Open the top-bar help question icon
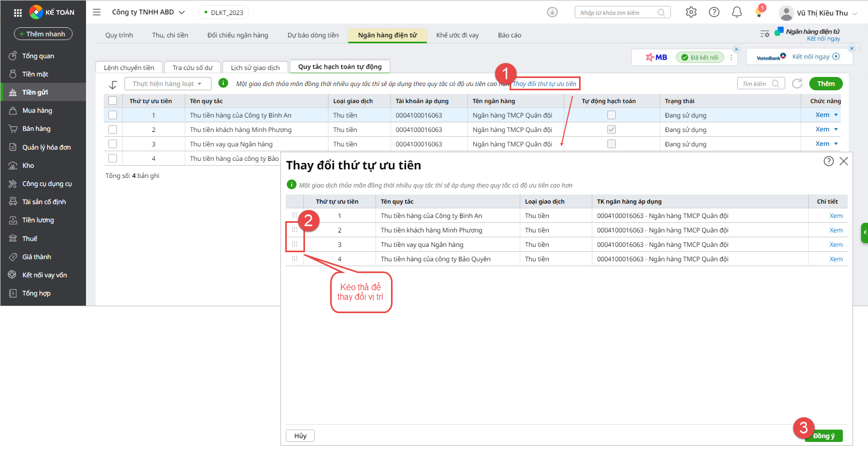The height and width of the screenshot is (451, 868). point(714,12)
